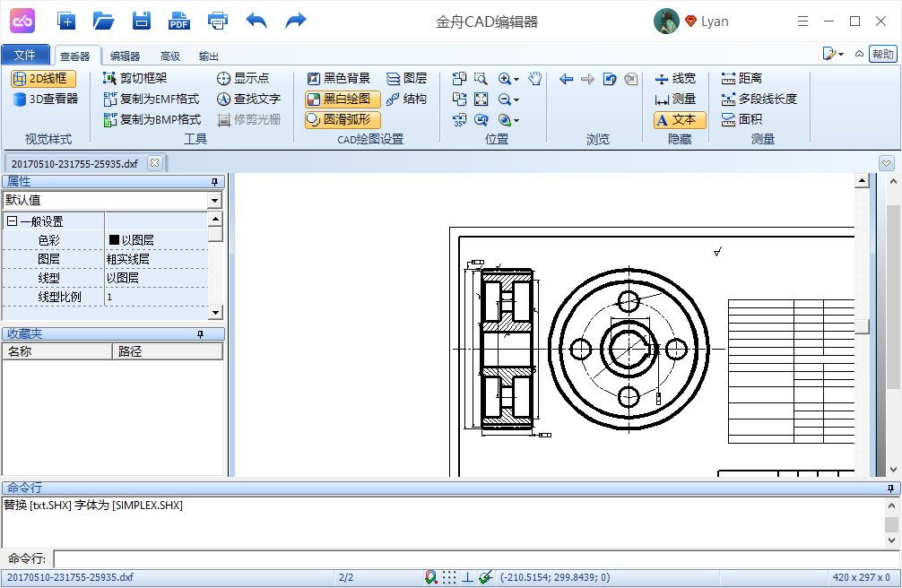Open the zoom-in dropdown arrow
This screenshot has height=588, width=902.
(516, 79)
